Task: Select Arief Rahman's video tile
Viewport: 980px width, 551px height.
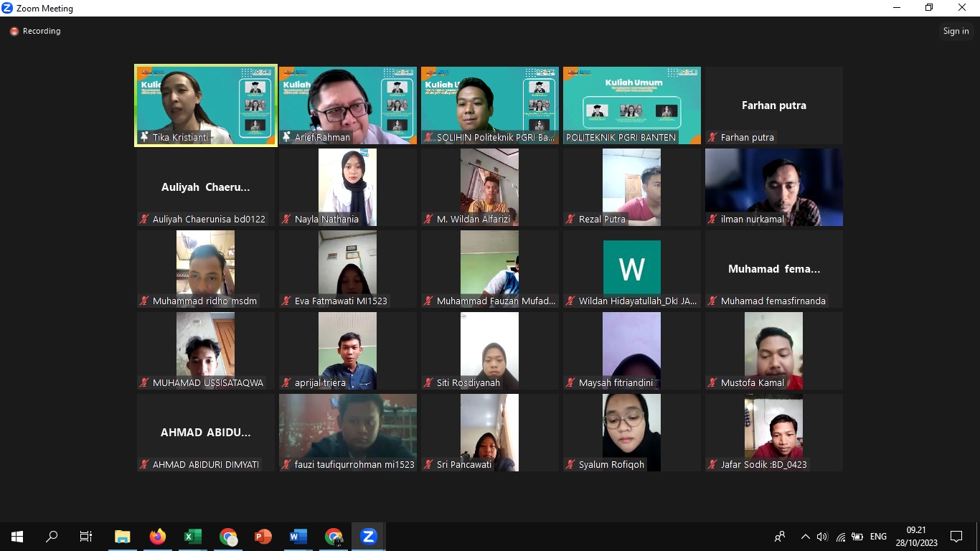Action: point(348,105)
